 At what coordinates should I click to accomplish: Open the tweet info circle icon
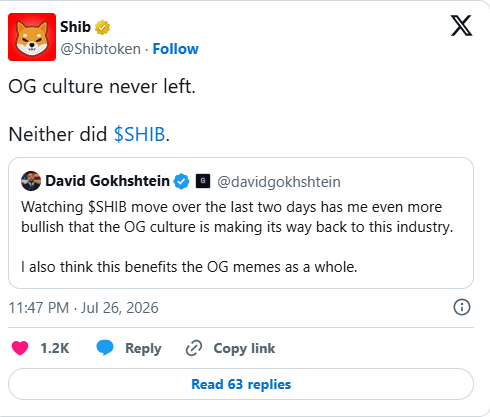[x=462, y=307]
